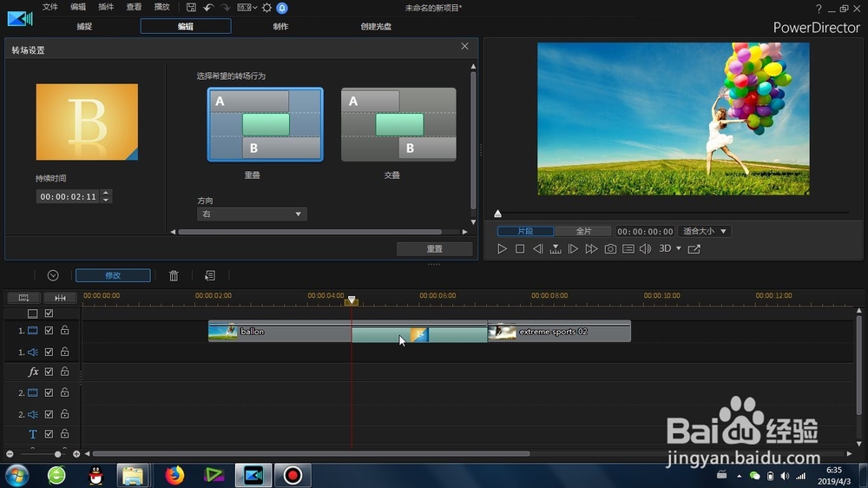
Task: Click the vertical scrollbar in transition settings
Action: pos(473,142)
